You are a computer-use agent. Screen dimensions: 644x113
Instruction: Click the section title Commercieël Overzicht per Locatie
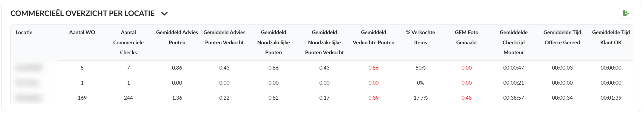coord(83,13)
